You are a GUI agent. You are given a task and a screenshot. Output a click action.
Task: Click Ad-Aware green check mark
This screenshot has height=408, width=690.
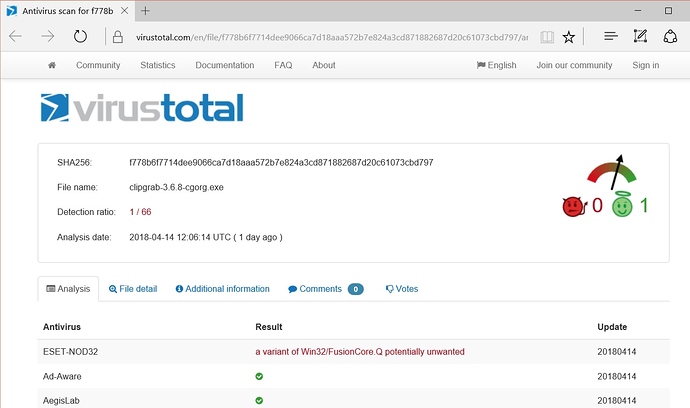(x=259, y=376)
